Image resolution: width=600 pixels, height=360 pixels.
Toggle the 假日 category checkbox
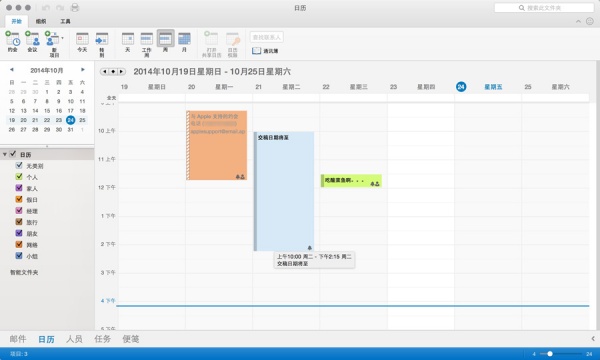point(19,199)
